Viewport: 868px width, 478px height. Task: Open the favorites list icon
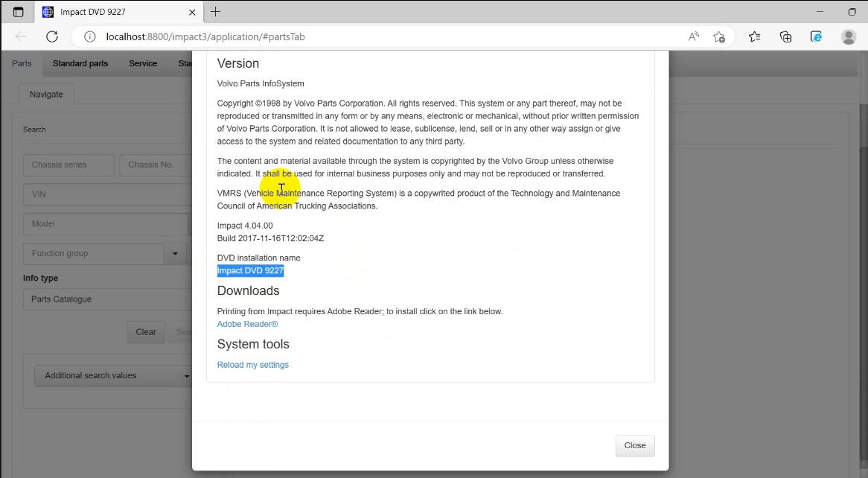(754, 36)
